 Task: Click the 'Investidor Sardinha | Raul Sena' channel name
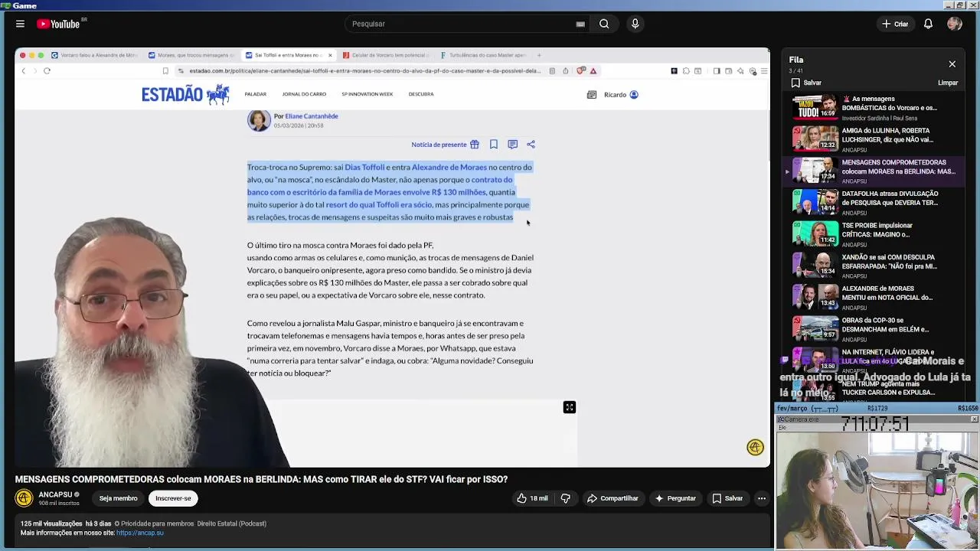[x=879, y=119]
